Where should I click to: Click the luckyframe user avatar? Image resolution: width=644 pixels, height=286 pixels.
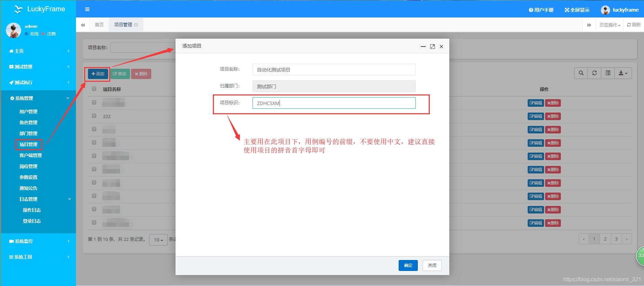point(605,10)
